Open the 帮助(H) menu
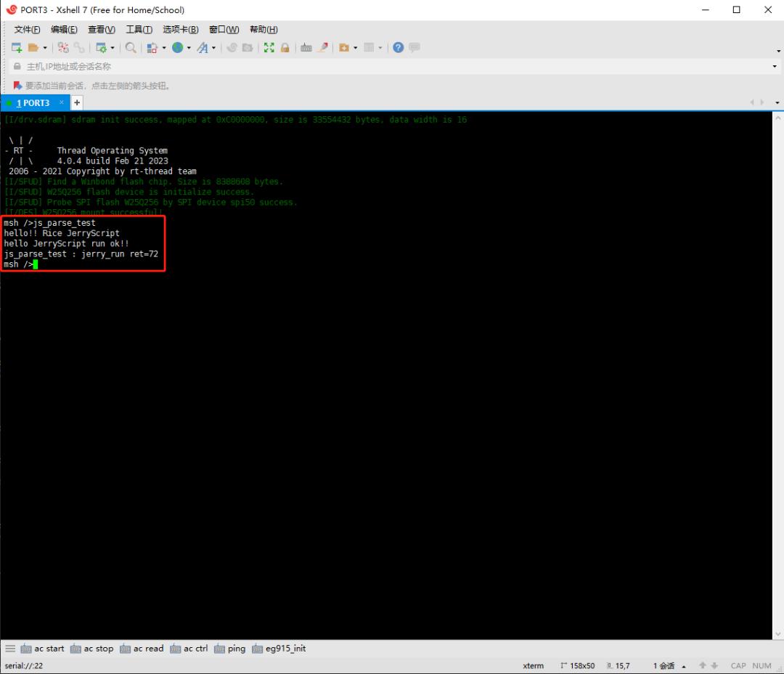784x674 pixels. [x=264, y=30]
